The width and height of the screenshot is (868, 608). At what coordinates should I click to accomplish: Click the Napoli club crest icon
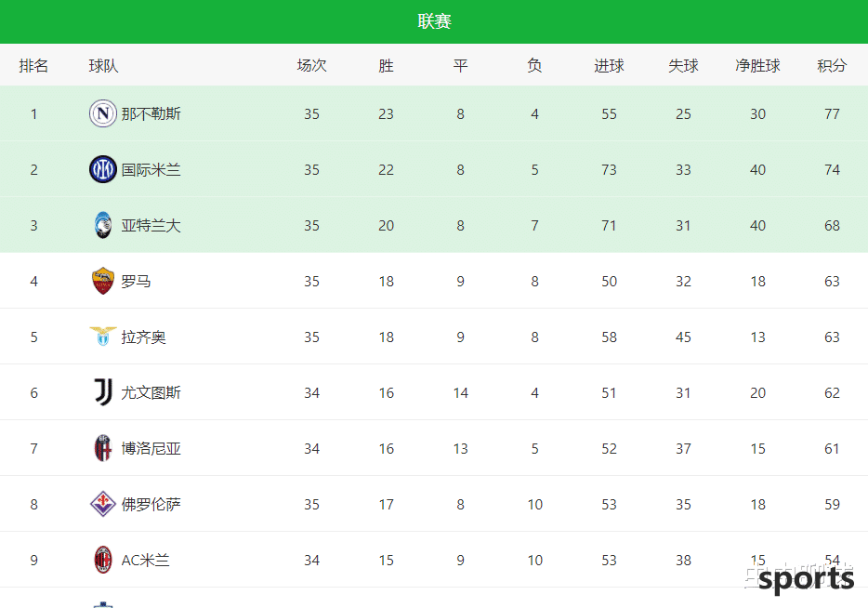point(103,113)
